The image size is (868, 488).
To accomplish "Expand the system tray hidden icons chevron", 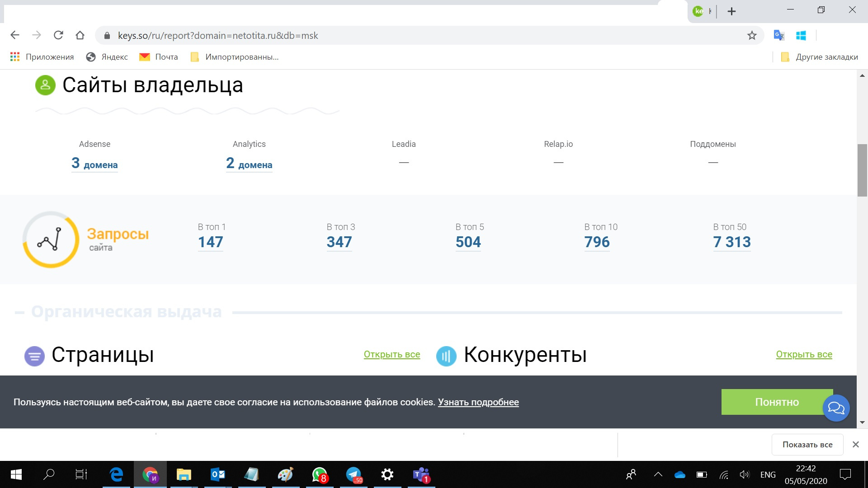I will [658, 474].
